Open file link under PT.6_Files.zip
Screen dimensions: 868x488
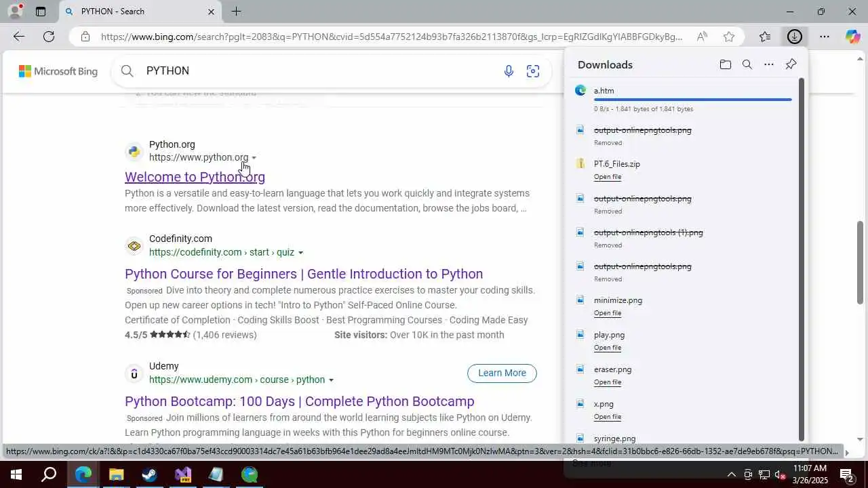pos(608,177)
